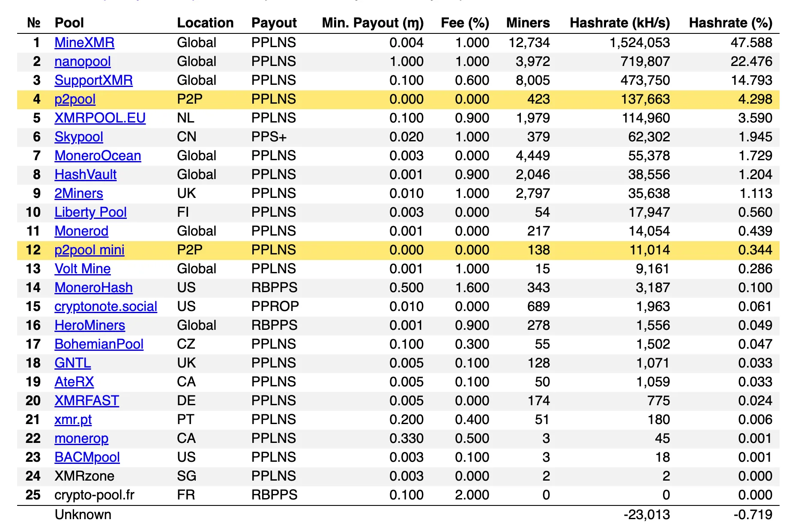
Task: Open the MoneroHash link
Action: (93, 287)
